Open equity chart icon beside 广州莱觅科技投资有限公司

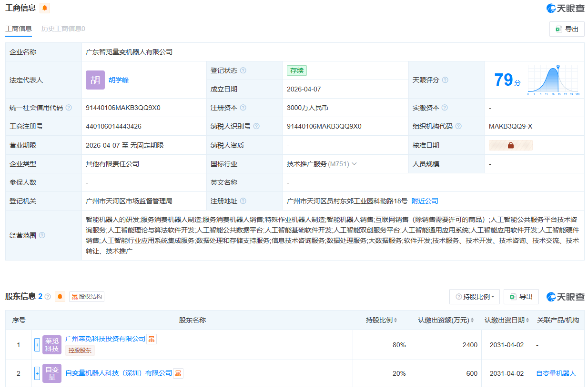click(152, 339)
